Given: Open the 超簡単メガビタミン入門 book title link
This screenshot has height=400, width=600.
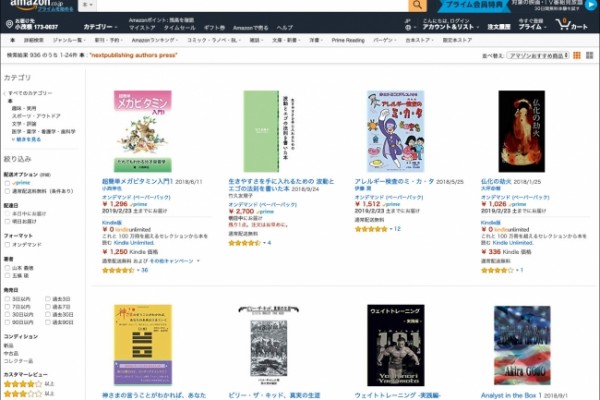Looking at the screenshot, I should point(137,181).
